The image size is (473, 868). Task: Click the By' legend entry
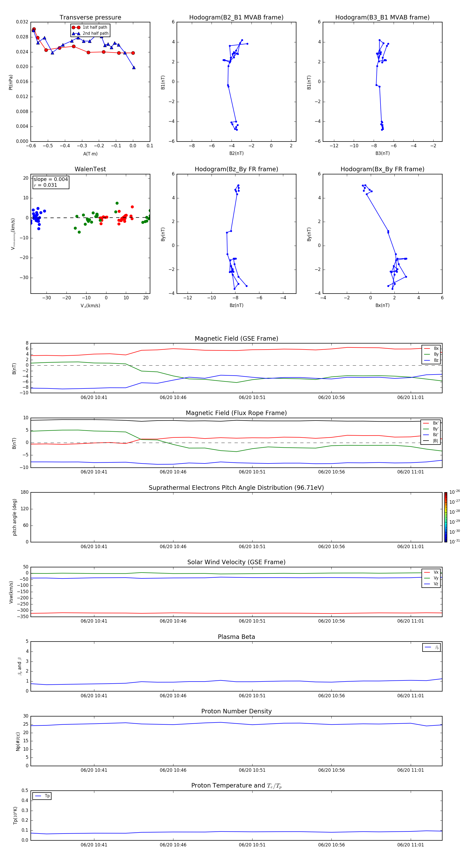(431, 429)
